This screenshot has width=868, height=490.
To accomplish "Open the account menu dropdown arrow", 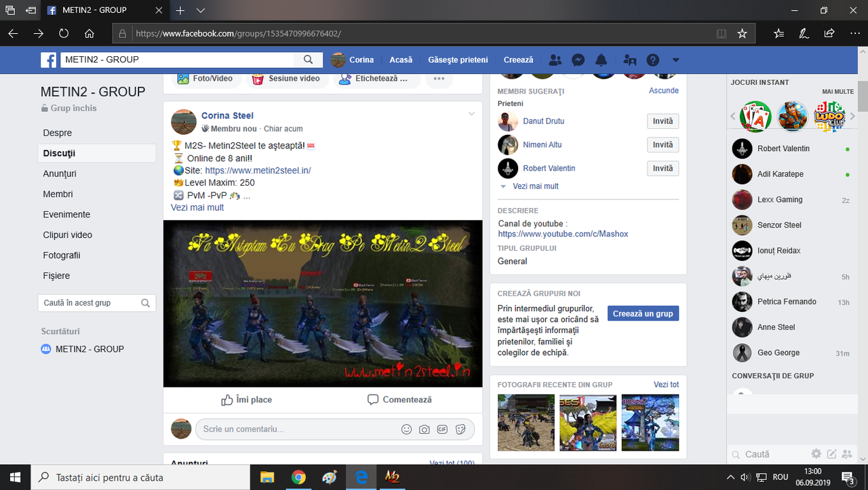I will (675, 60).
